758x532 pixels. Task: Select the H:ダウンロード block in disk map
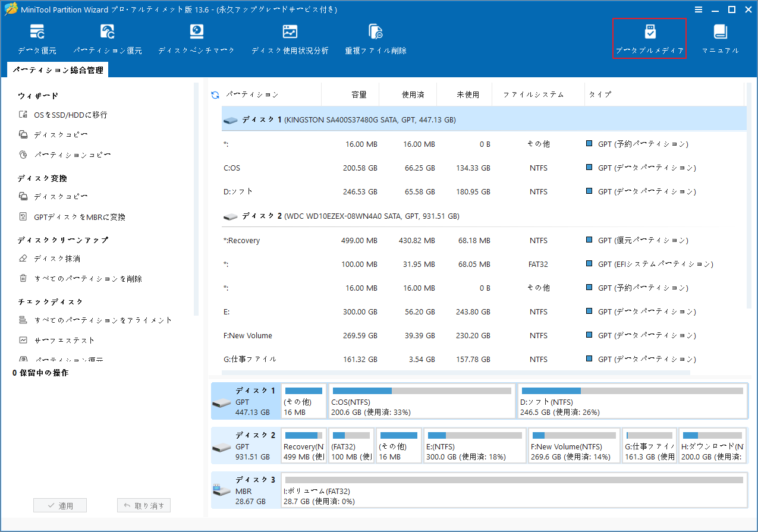point(713,446)
